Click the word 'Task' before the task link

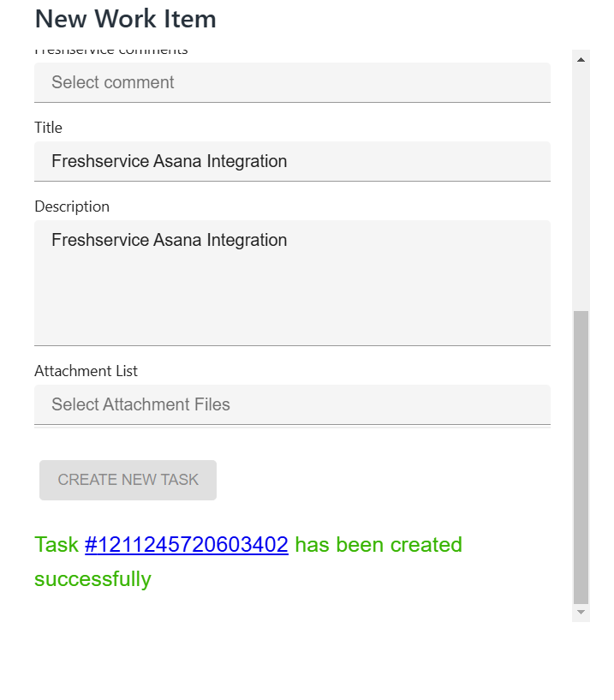(56, 545)
